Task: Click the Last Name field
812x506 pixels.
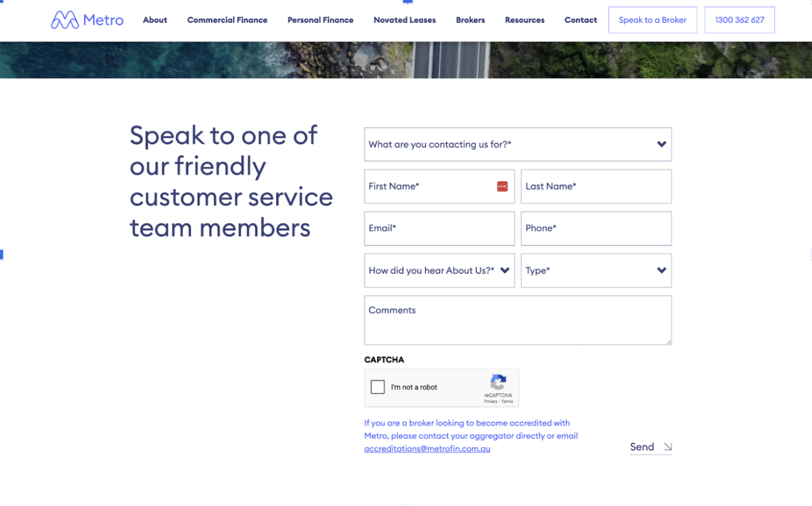Action: click(596, 186)
